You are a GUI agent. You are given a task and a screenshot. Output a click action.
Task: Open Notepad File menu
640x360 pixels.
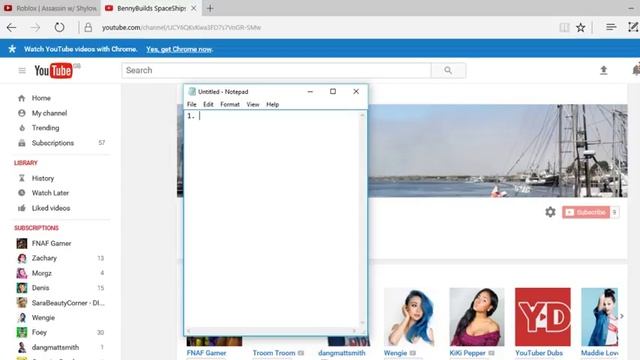pyautogui.click(x=191, y=104)
